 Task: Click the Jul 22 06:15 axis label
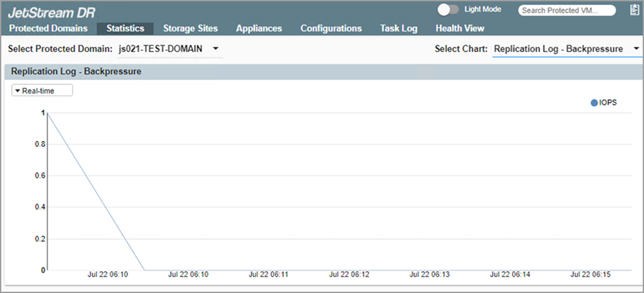pos(591,274)
